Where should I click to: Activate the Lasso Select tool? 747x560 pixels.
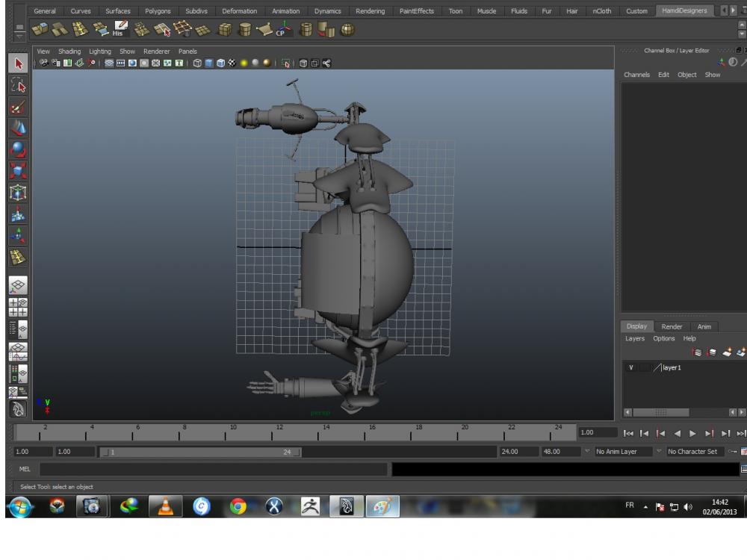19,86
